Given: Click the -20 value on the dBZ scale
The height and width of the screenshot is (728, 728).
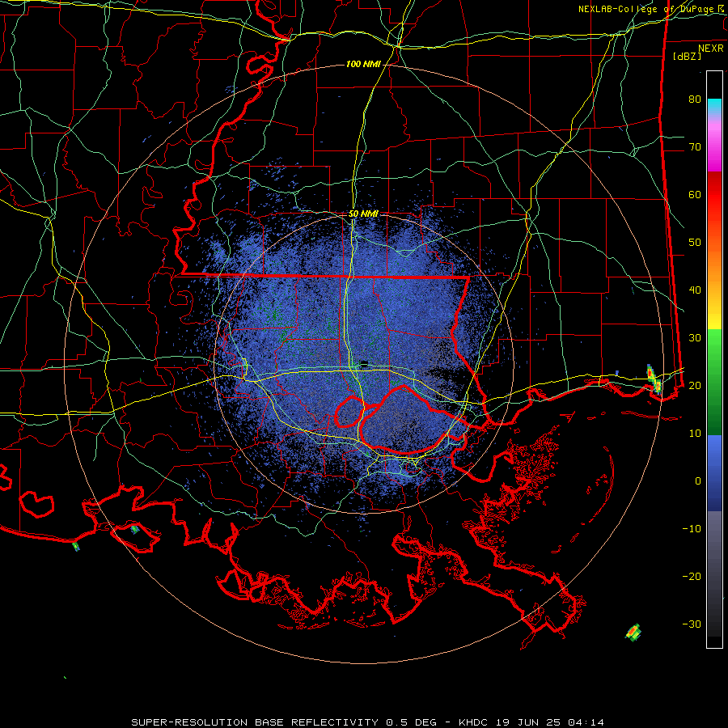Looking at the screenshot, I should [692, 576].
